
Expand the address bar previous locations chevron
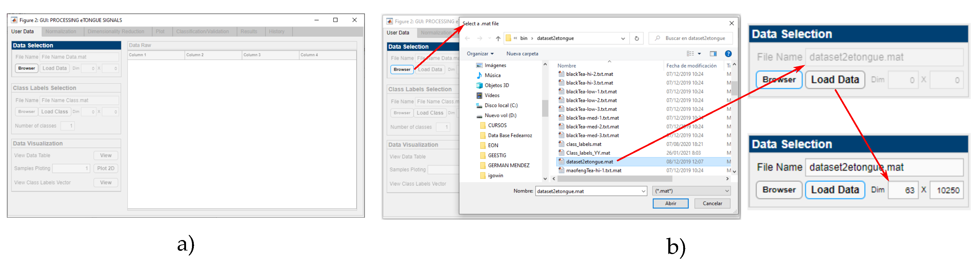click(x=623, y=38)
